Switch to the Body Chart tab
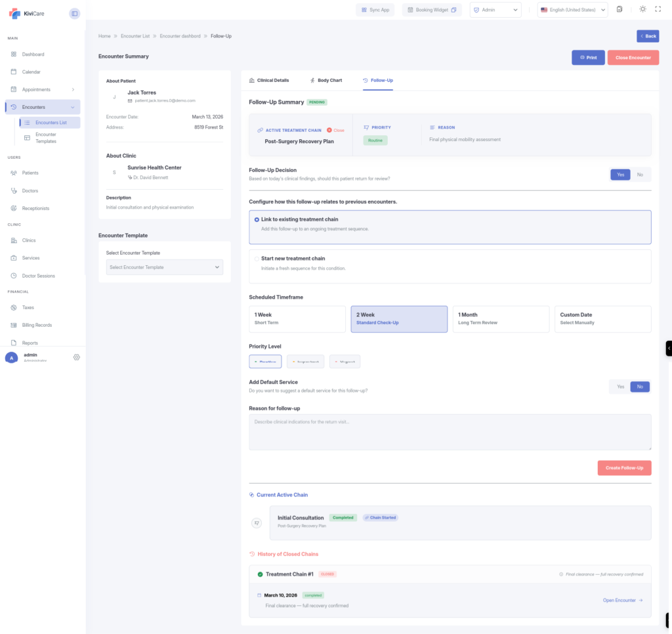Image resolution: width=672 pixels, height=634 pixels. 325,81
